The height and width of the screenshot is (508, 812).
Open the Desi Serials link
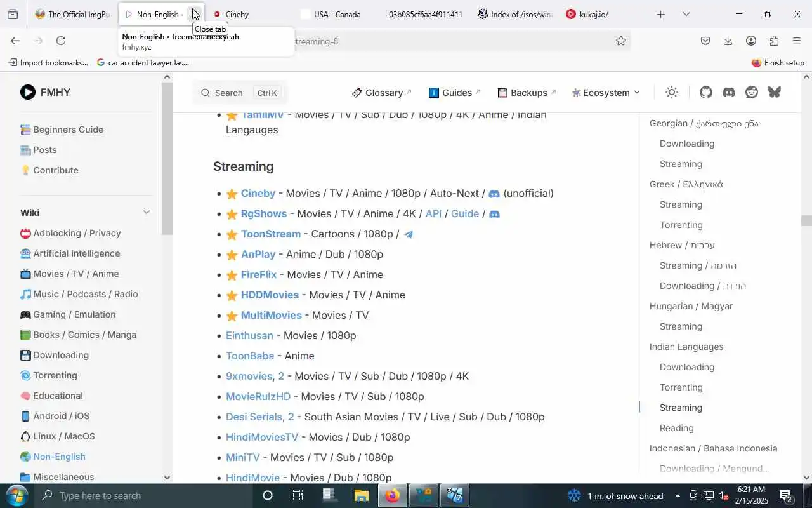(254, 417)
